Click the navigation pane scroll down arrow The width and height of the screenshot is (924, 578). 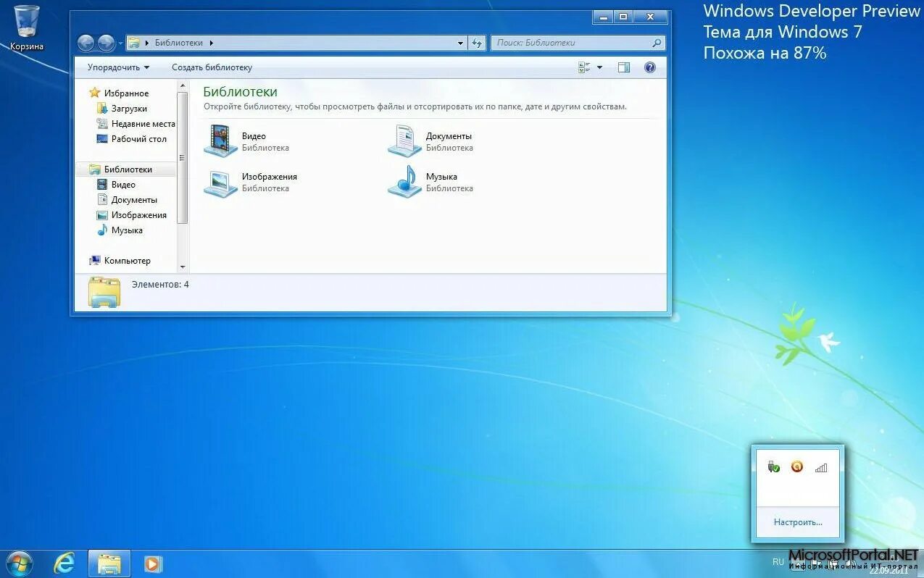pos(182,267)
